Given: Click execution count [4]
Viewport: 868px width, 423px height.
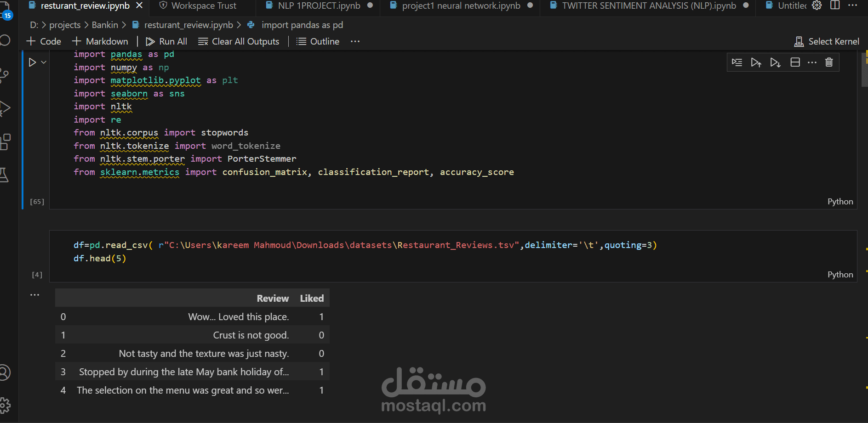Looking at the screenshot, I should (37, 275).
